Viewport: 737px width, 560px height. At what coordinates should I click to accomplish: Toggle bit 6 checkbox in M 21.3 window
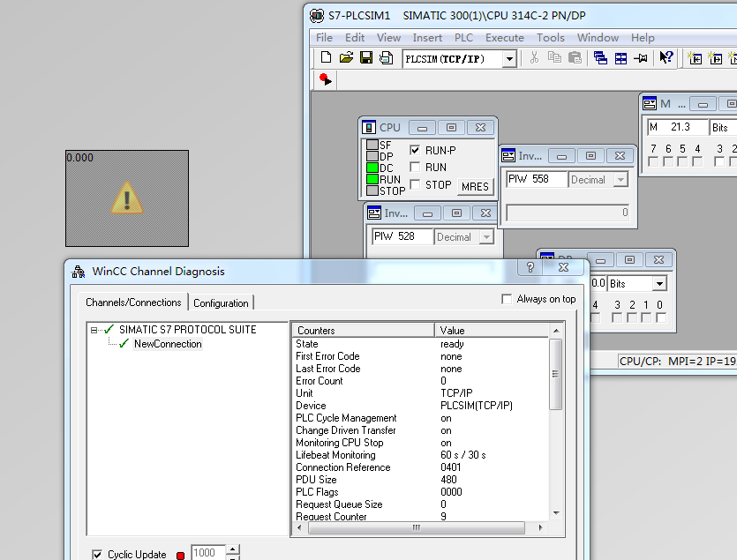point(668,161)
